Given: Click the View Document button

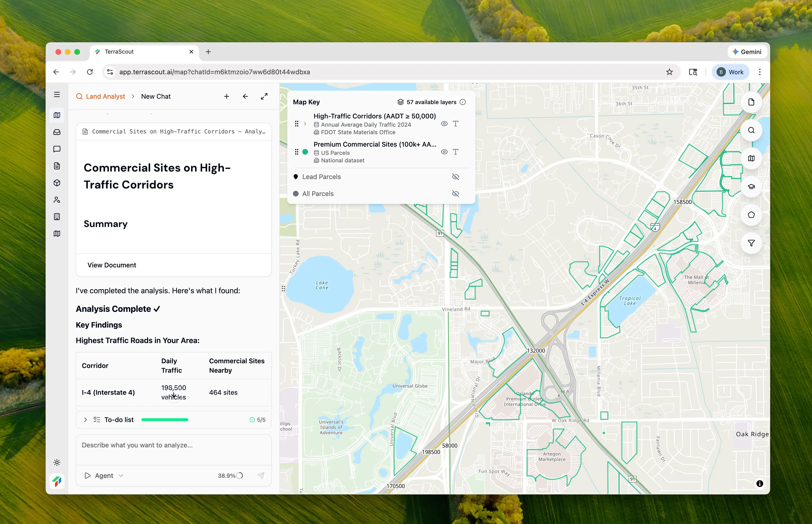Looking at the screenshot, I should [112, 265].
